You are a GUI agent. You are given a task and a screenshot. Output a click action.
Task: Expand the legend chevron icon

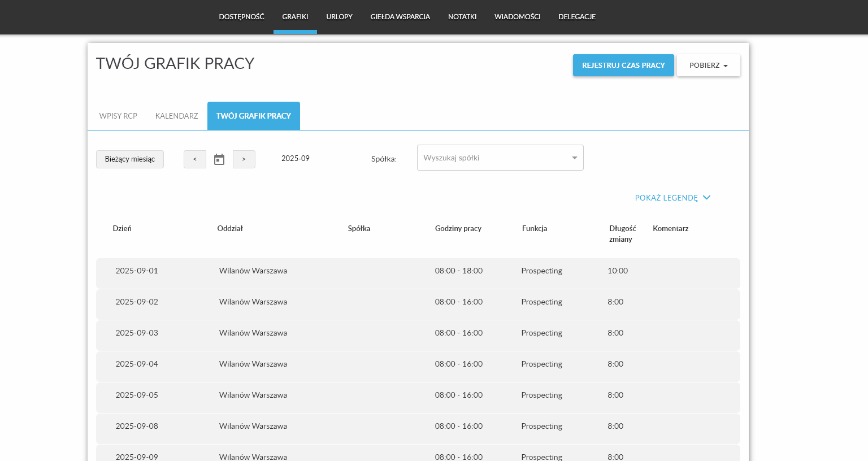click(706, 198)
